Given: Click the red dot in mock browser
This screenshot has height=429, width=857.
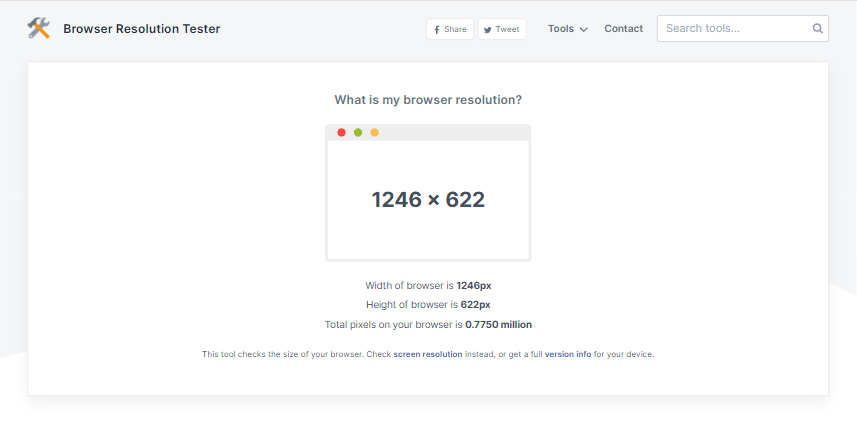Looking at the screenshot, I should point(342,132).
